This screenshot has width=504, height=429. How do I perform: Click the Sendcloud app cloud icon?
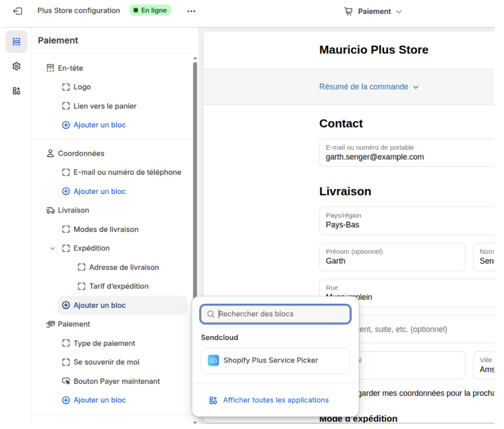(x=214, y=360)
